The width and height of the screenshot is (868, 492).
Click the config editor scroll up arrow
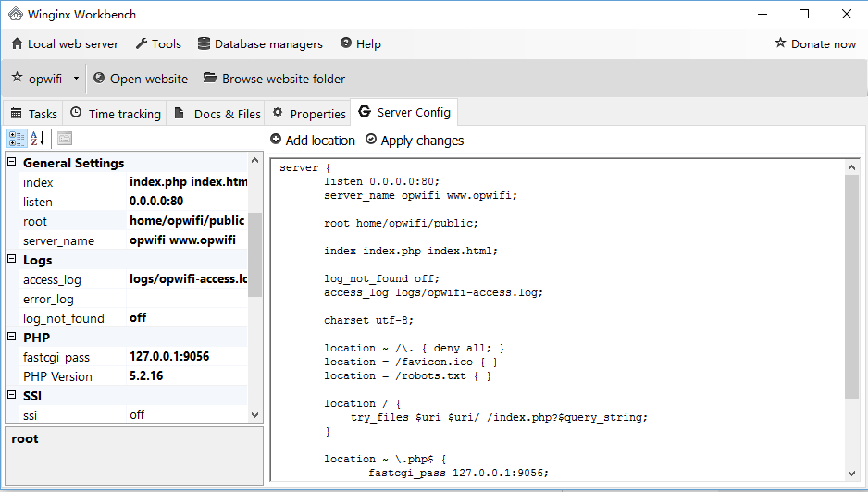[x=851, y=167]
